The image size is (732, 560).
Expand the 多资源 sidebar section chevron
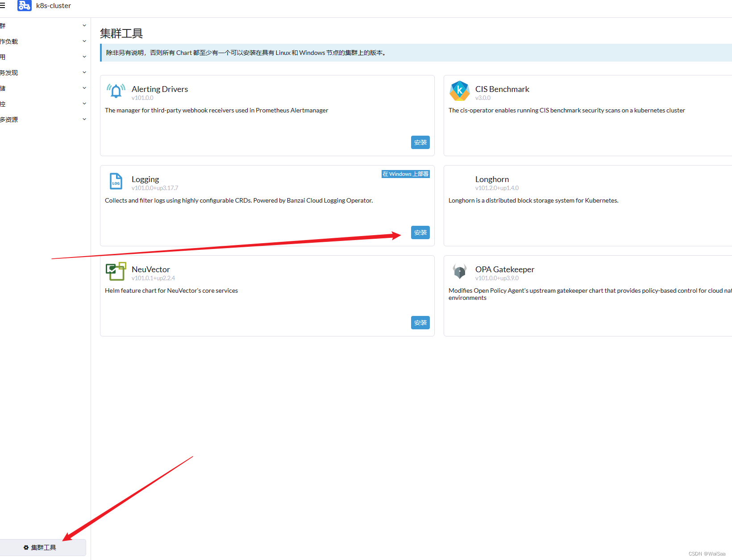point(84,119)
